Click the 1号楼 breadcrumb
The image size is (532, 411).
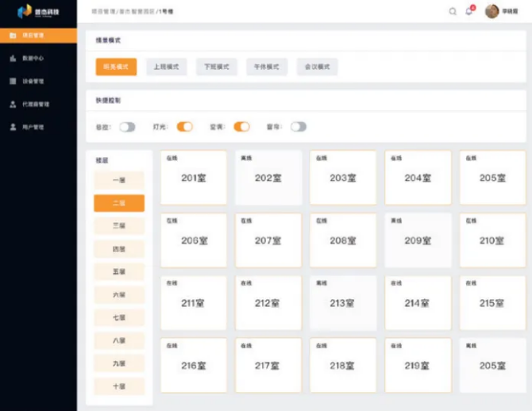click(166, 12)
